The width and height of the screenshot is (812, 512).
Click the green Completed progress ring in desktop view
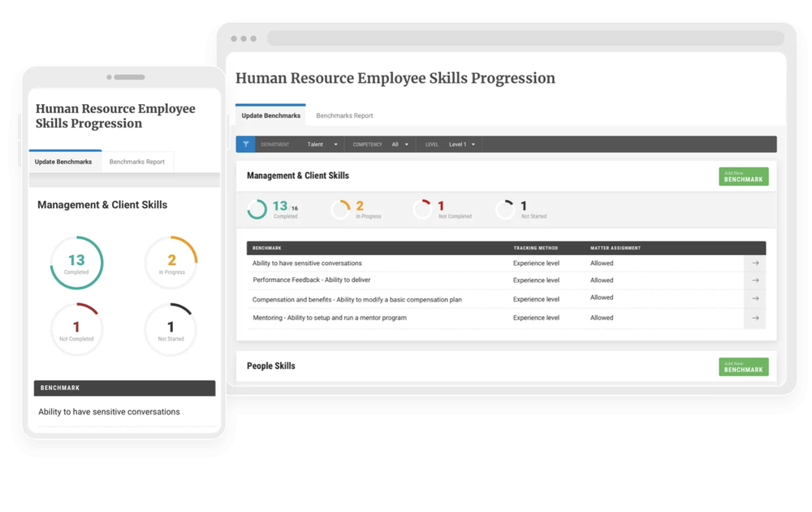257,210
